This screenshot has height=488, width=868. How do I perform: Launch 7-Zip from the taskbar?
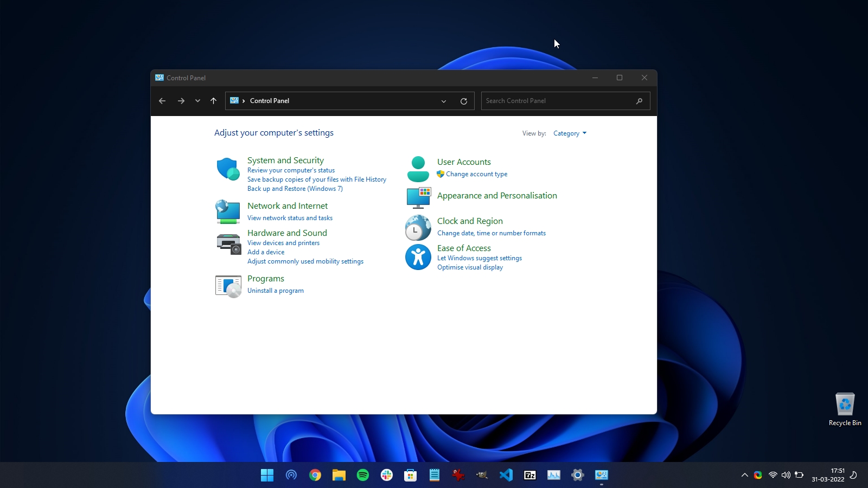[530, 475]
